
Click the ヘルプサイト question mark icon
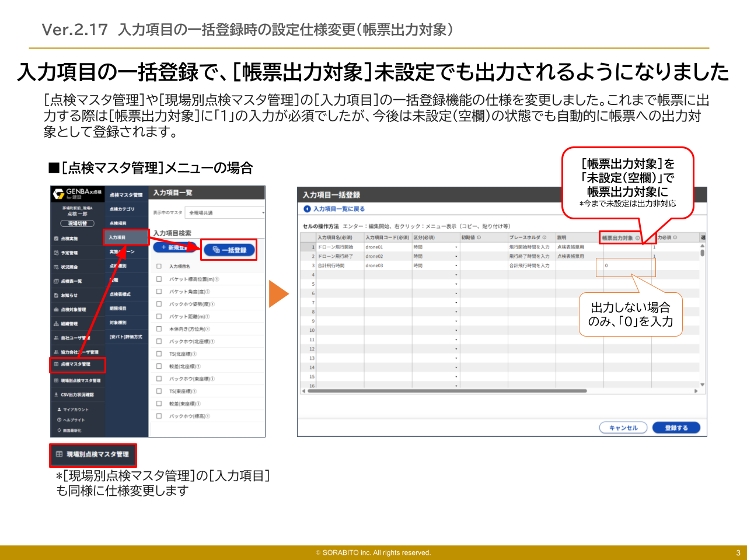coord(59,420)
